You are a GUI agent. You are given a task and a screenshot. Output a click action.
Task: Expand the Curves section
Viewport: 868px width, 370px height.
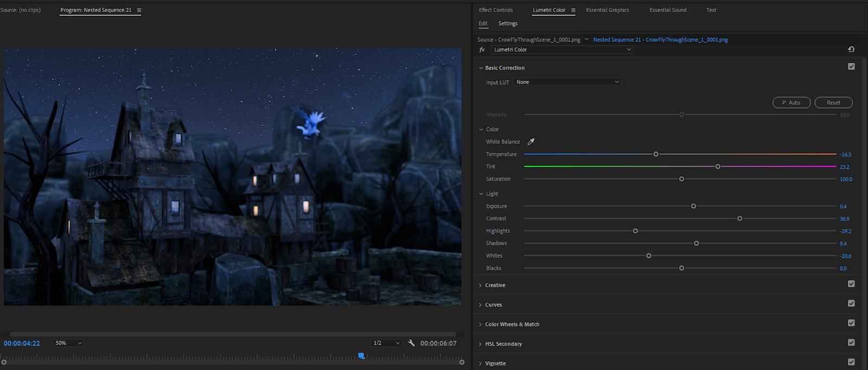[x=493, y=305]
